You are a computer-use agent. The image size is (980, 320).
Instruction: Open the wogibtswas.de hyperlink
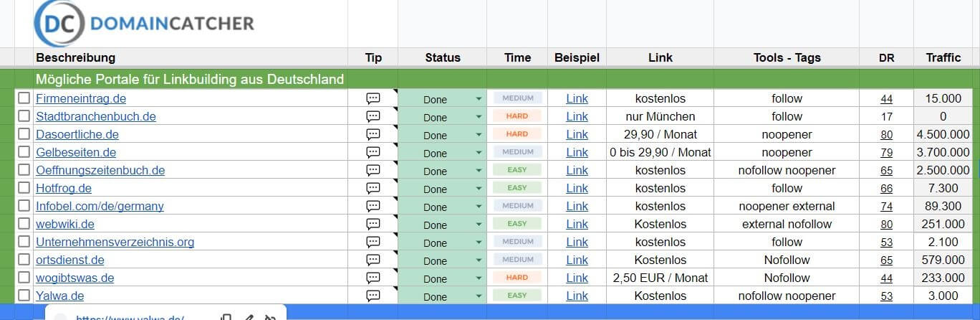click(75, 278)
